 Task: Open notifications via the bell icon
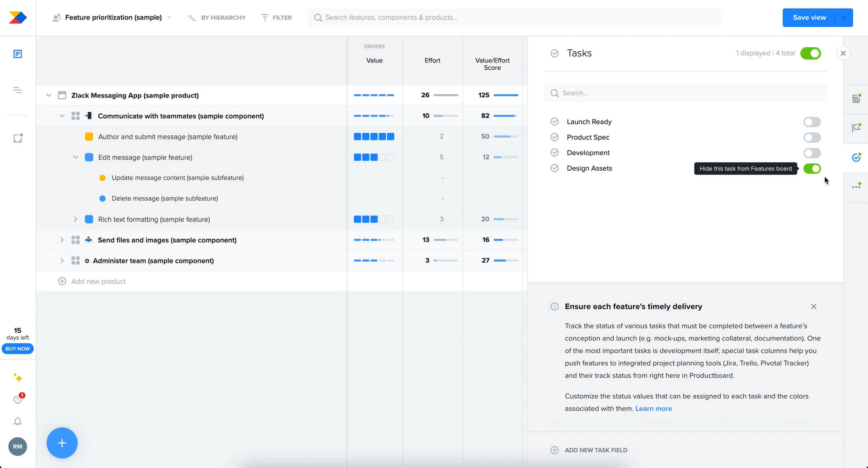[x=17, y=421]
